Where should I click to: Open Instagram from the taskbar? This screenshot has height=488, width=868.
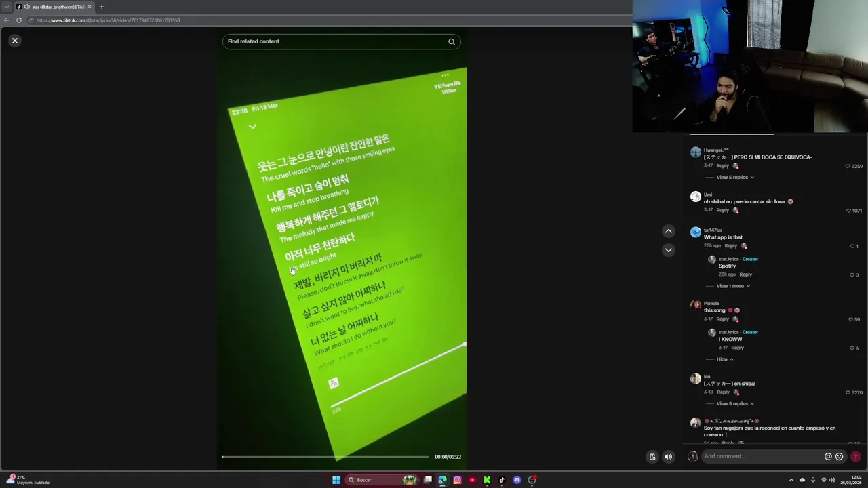[x=457, y=480]
